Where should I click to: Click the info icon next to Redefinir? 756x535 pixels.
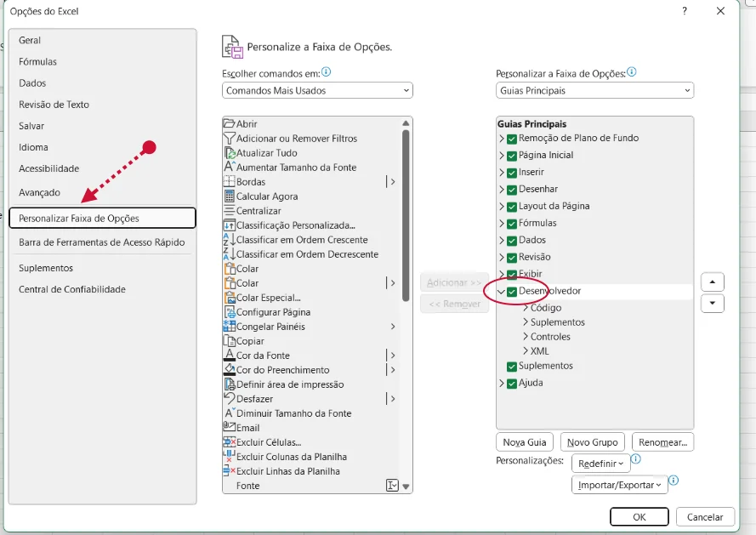[x=636, y=458]
